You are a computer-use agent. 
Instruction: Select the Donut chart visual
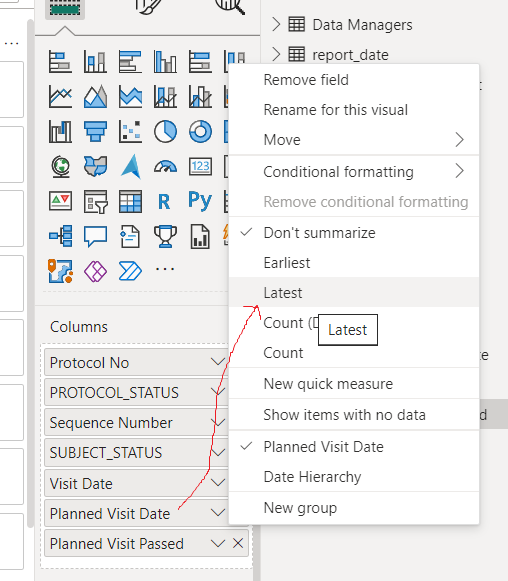(200, 132)
